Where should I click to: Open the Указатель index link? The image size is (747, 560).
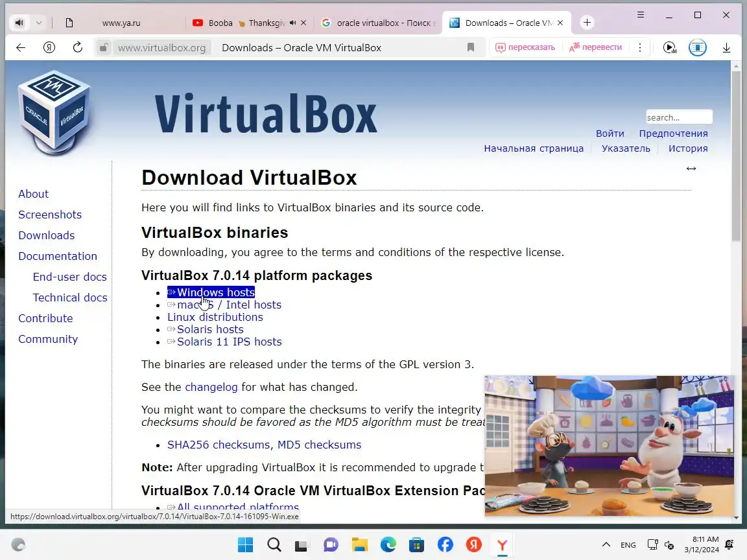pyautogui.click(x=626, y=148)
